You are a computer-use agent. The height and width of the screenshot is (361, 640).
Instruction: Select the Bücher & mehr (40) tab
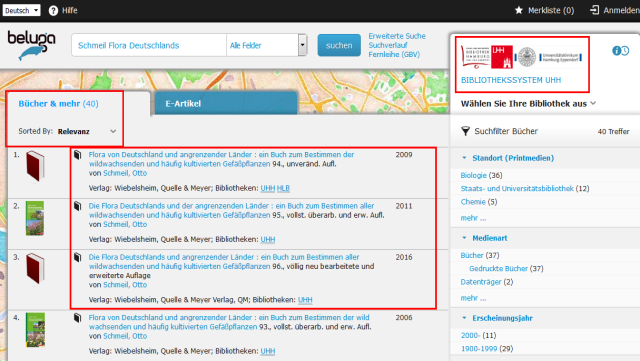pos(58,104)
